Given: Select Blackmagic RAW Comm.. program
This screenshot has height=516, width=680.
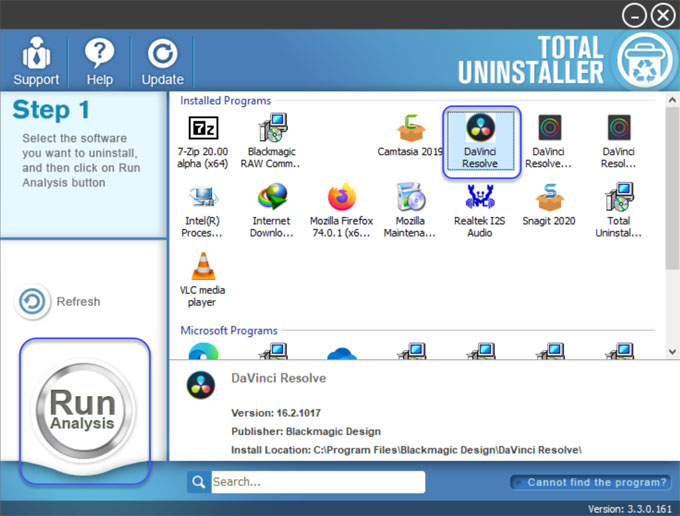Looking at the screenshot, I should [x=271, y=142].
